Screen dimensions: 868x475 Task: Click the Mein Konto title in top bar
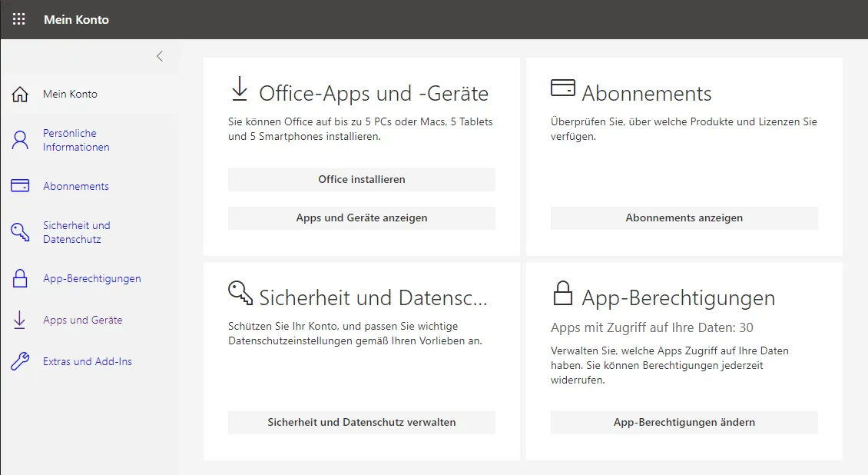76,19
